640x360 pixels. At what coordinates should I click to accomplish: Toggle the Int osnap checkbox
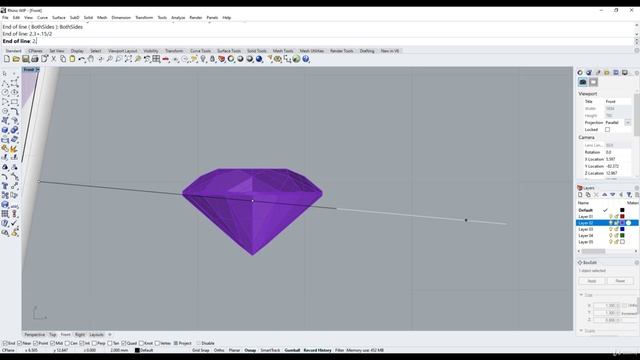(x=82, y=343)
